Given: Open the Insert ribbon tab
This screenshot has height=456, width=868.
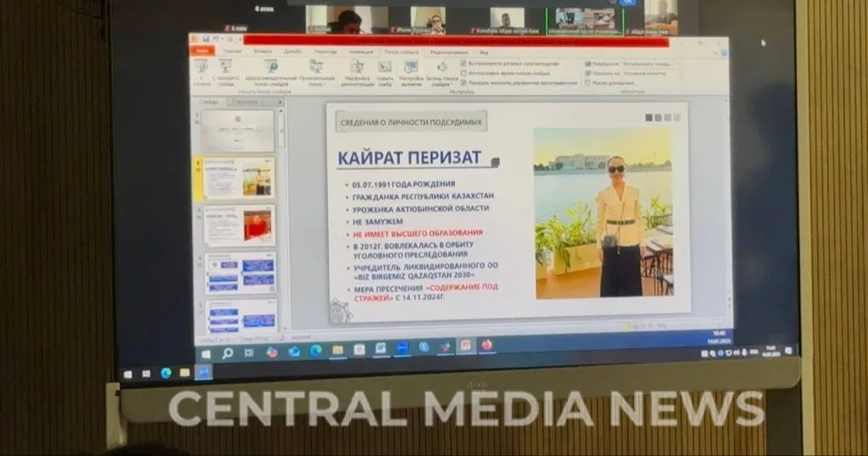Looking at the screenshot, I should tap(263, 51).
